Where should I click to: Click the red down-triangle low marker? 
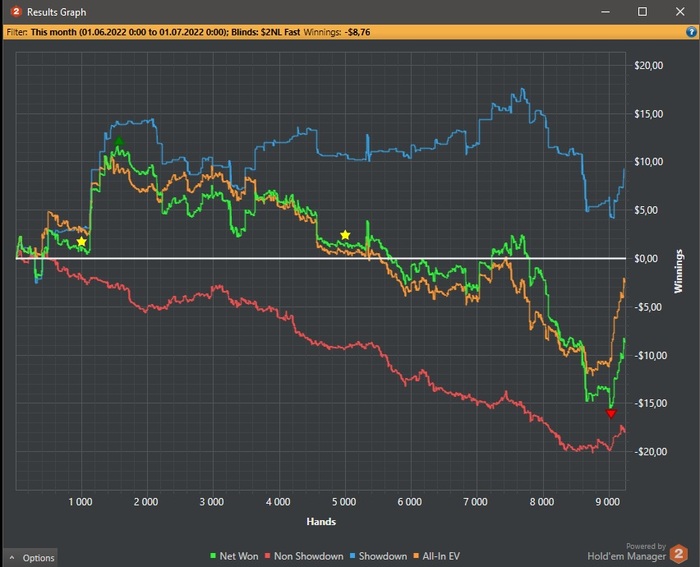click(x=611, y=414)
